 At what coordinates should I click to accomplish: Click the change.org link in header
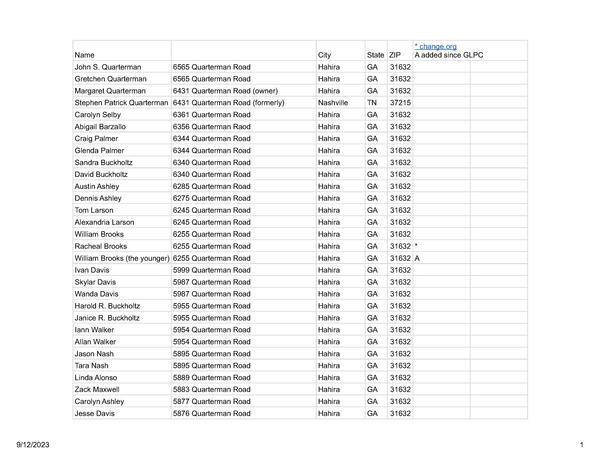coord(436,46)
